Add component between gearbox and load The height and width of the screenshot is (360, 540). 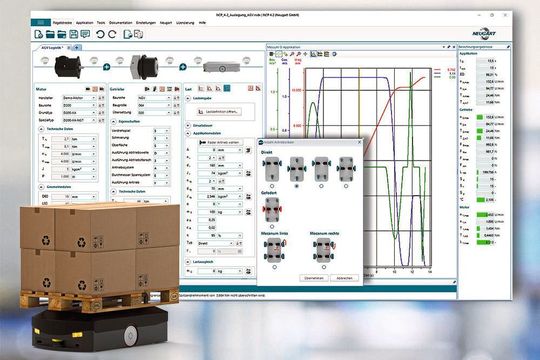183,67
